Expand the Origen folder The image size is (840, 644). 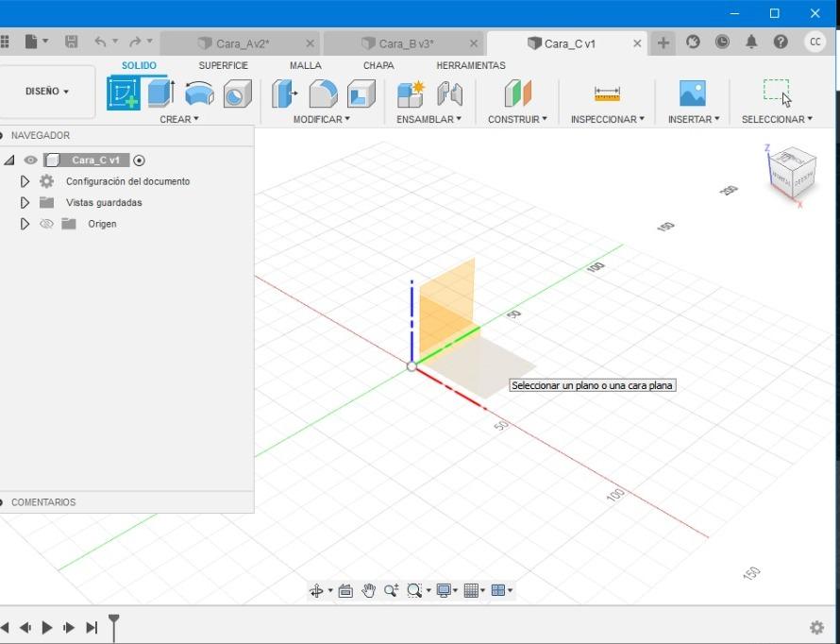click(25, 224)
